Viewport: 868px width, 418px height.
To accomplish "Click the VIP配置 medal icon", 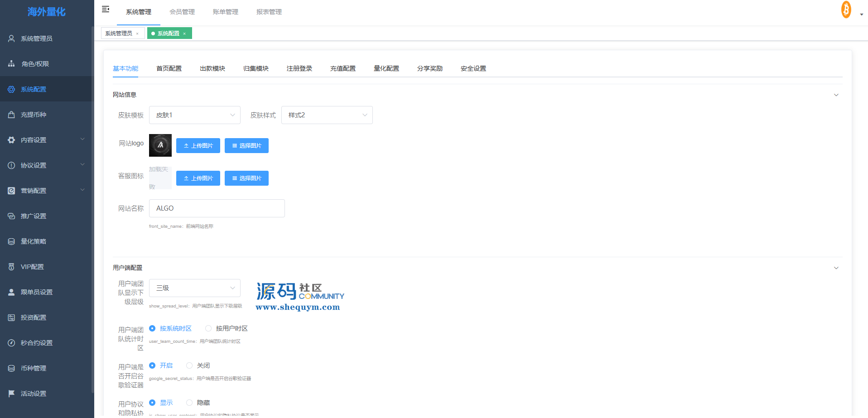I will [11, 267].
